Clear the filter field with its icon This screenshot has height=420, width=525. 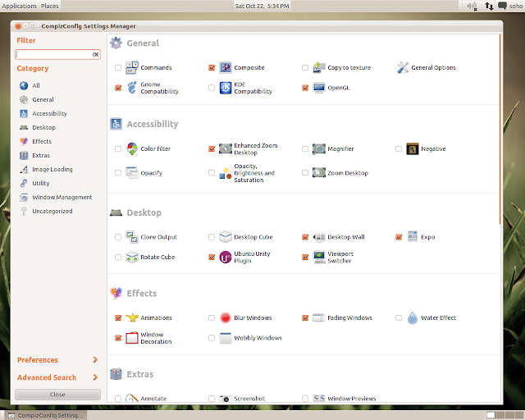[x=95, y=54]
